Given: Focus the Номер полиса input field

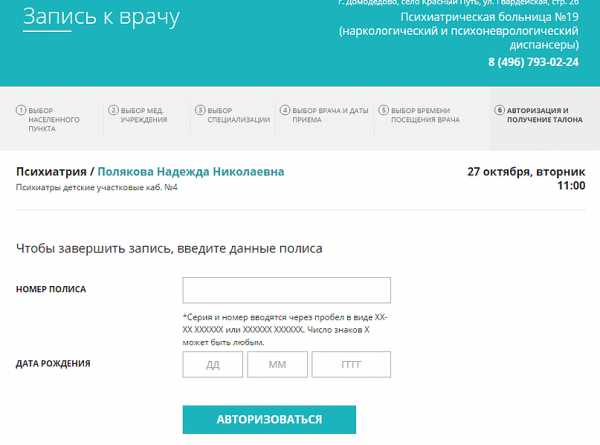Looking at the screenshot, I should coord(287,290).
